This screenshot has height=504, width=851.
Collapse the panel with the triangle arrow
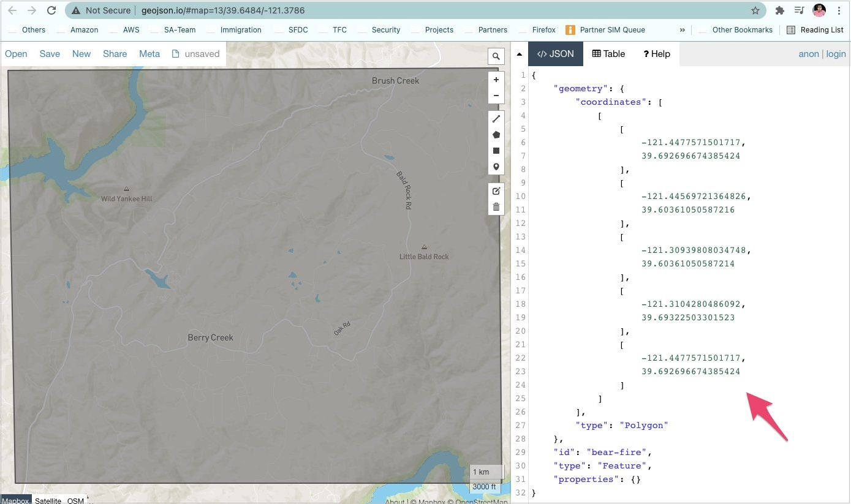pos(520,54)
